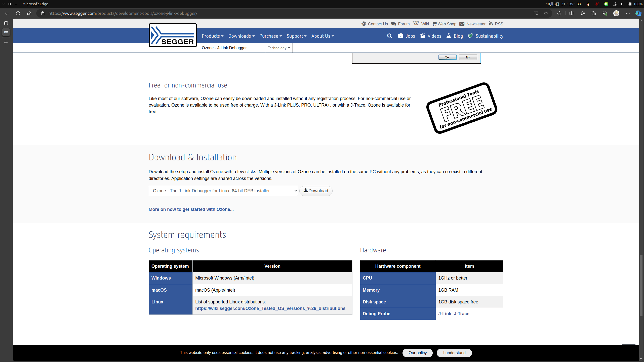
Task: Open the Ozone tested distributions wiki link
Action: tap(270, 308)
